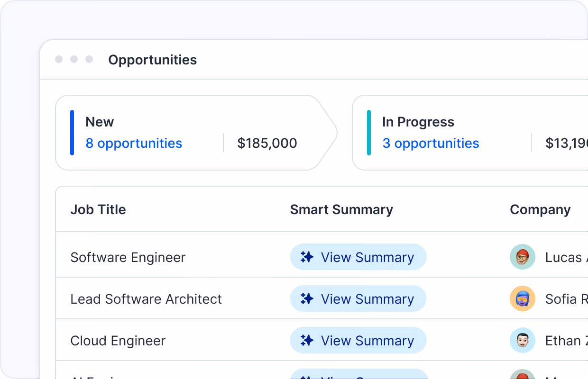Click the Smart Summary column header
This screenshot has height=379, width=588.
tap(341, 210)
